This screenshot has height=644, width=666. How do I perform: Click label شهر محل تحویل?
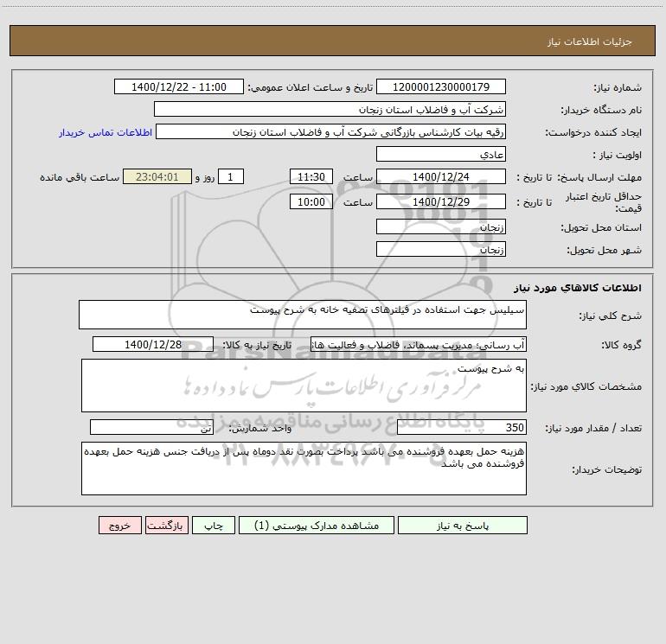(604, 250)
